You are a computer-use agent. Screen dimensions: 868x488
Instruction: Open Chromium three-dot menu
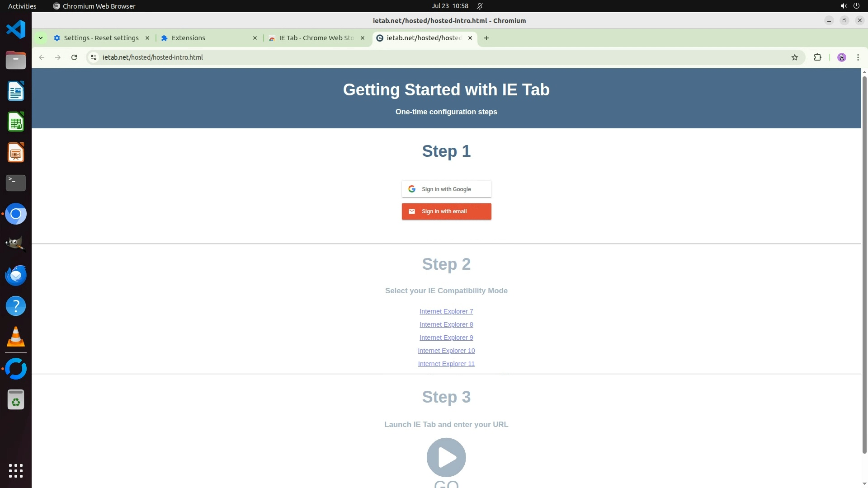[858, 57]
